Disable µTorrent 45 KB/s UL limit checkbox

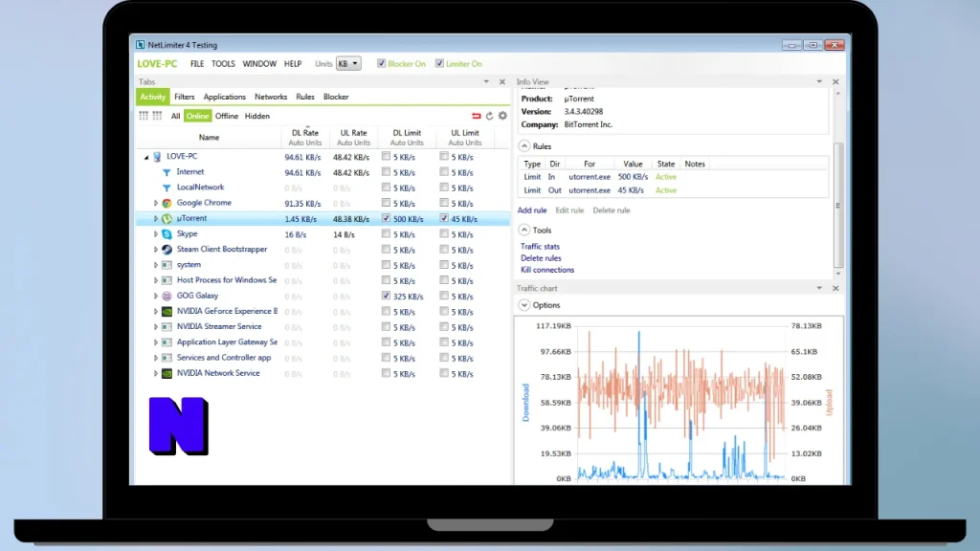tap(444, 219)
